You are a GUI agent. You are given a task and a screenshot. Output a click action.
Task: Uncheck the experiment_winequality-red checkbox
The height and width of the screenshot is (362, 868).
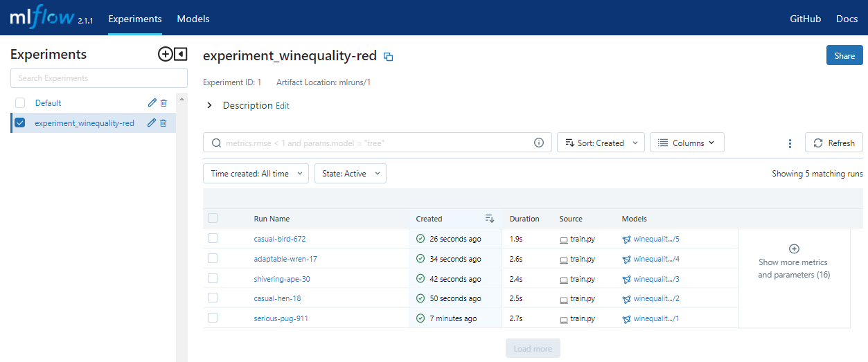(20, 123)
